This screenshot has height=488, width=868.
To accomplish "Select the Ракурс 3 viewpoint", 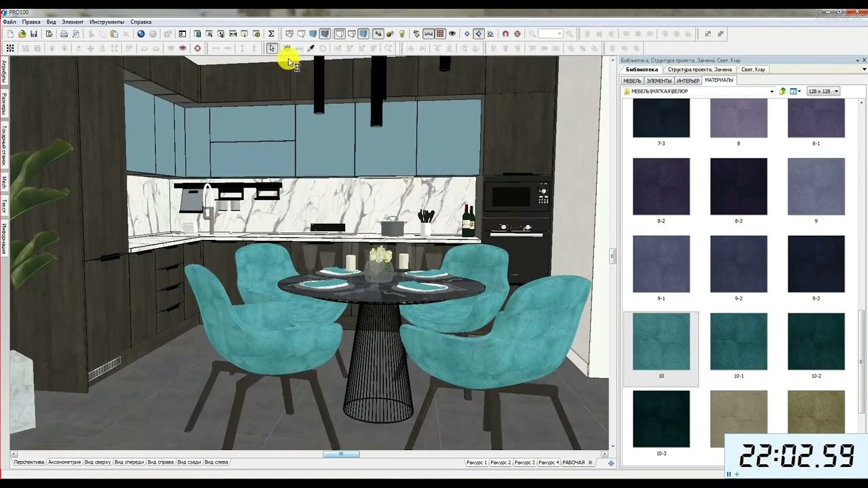I will pos(524,462).
